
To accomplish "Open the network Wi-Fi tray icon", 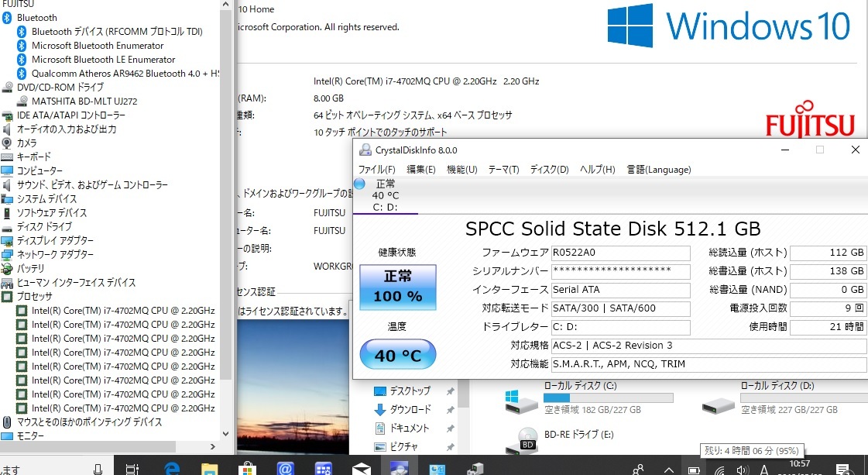I will [x=719, y=470].
